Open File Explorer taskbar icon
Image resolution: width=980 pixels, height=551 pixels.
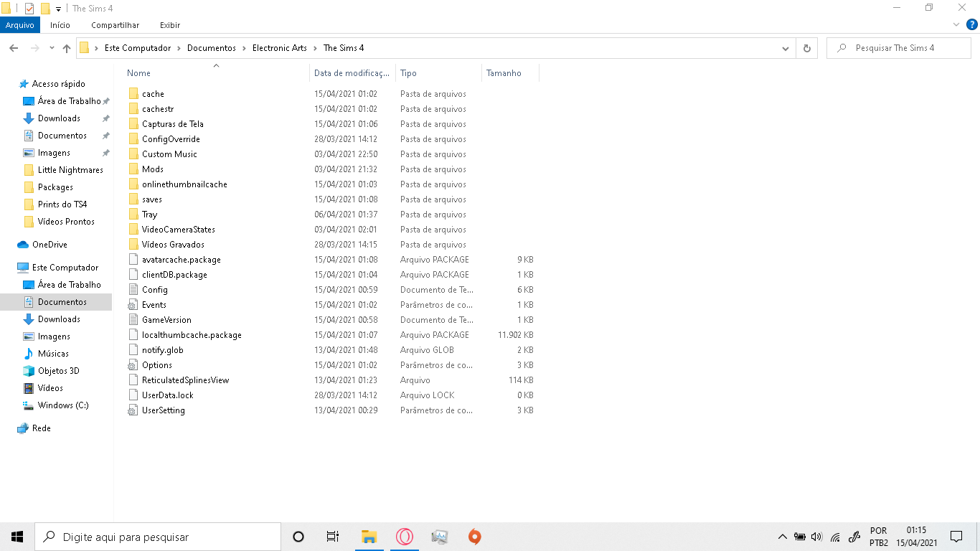[x=369, y=537]
